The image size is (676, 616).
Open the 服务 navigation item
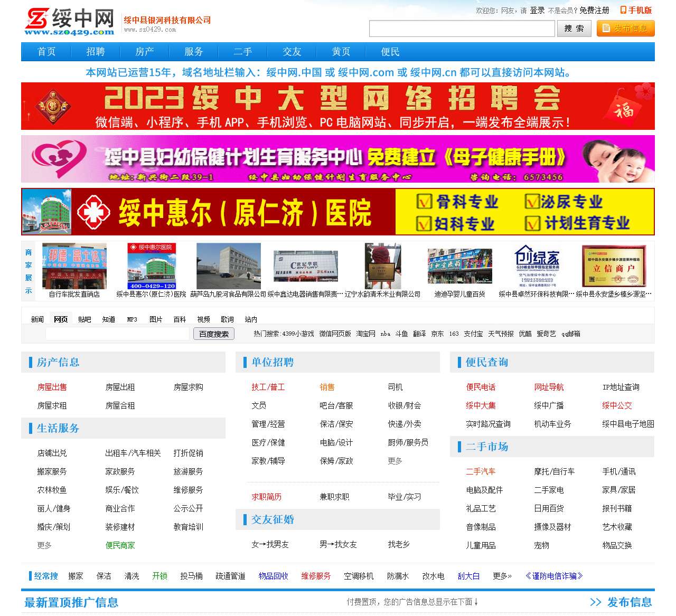pos(194,52)
